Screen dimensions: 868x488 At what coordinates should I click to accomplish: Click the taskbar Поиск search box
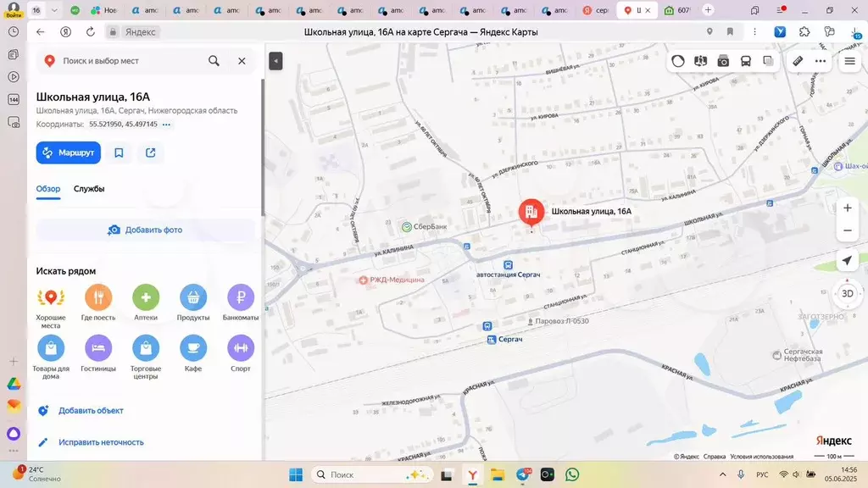coord(371,474)
